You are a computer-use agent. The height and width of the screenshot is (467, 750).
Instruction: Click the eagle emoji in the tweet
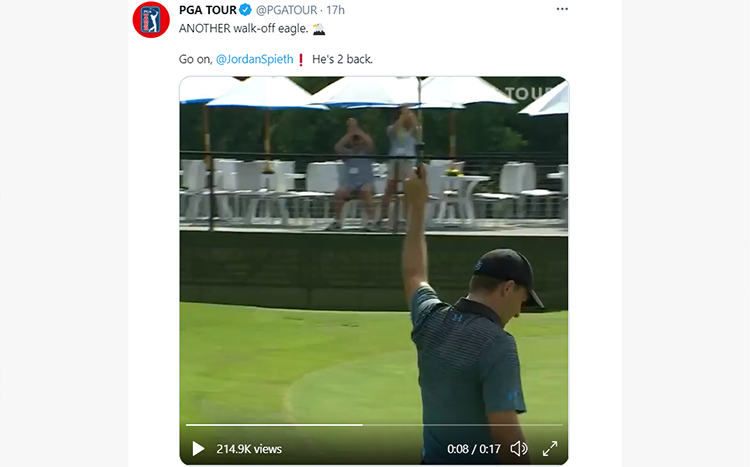tap(319, 29)
